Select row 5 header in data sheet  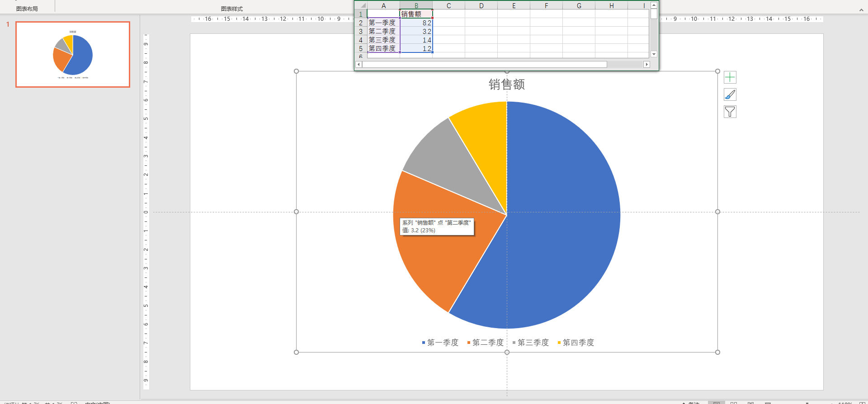pos(361,48)
